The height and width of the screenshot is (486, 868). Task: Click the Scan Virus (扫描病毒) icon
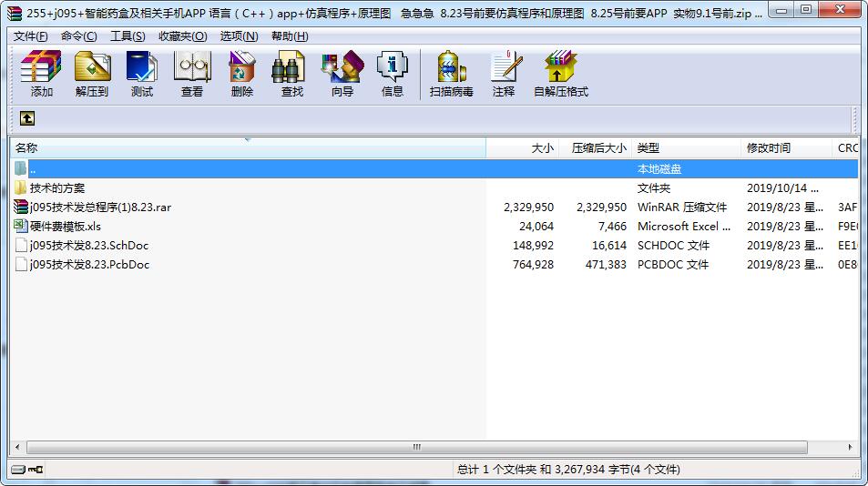451,74
